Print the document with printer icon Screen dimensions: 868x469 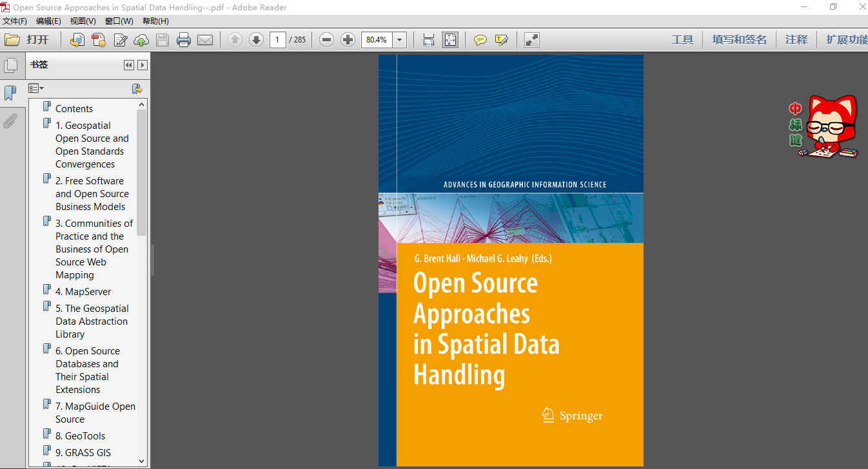(x=184, y=40)
